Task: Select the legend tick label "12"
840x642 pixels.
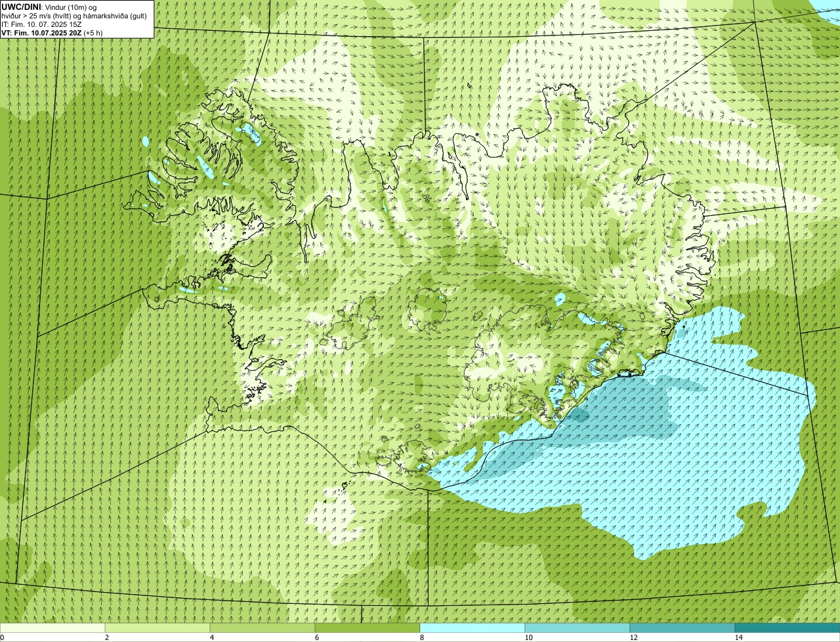Action: (x=633, y=637)
